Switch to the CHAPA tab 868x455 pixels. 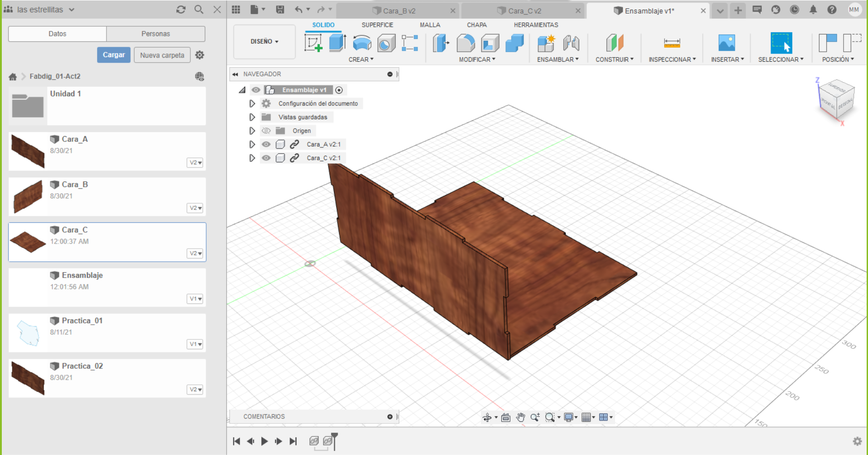tap(477, 25)
